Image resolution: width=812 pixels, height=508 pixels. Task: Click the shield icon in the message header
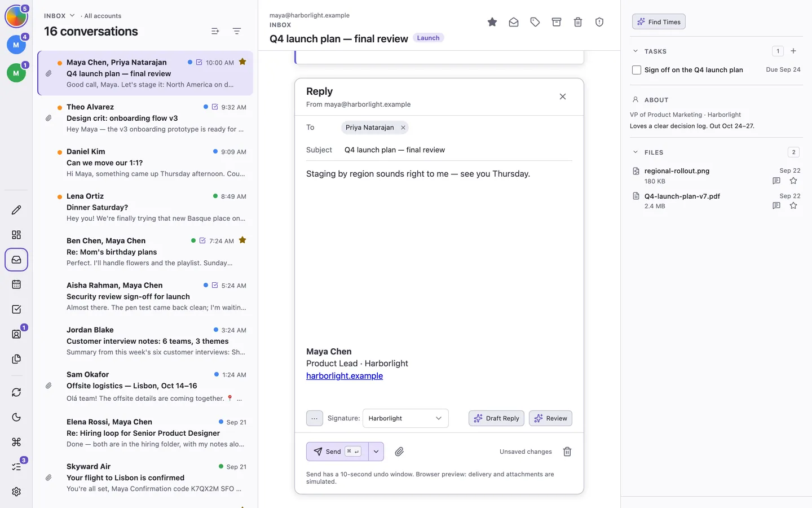pos(599,22)
